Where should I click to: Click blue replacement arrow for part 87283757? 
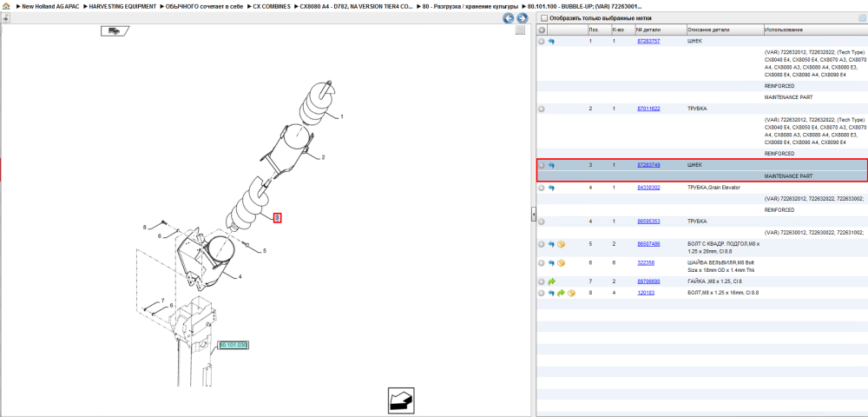coord(551,42)
